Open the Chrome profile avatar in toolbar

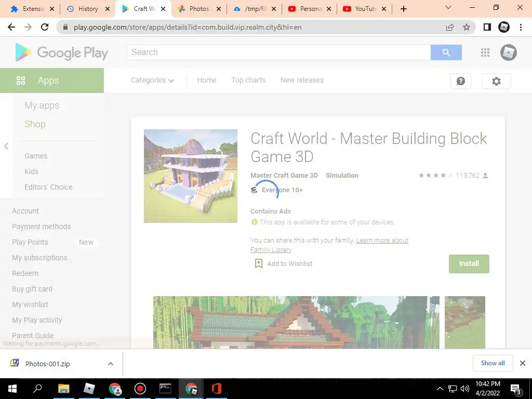coord(504,27)
